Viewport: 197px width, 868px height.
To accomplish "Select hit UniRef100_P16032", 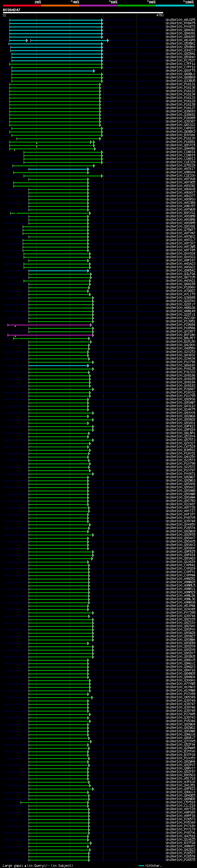I will (180, 392).
